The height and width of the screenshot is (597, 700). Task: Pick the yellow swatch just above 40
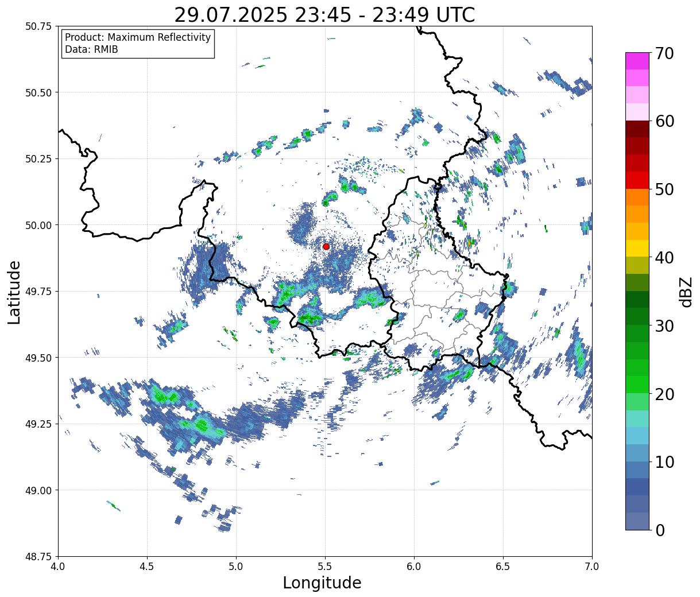(637, 249)
